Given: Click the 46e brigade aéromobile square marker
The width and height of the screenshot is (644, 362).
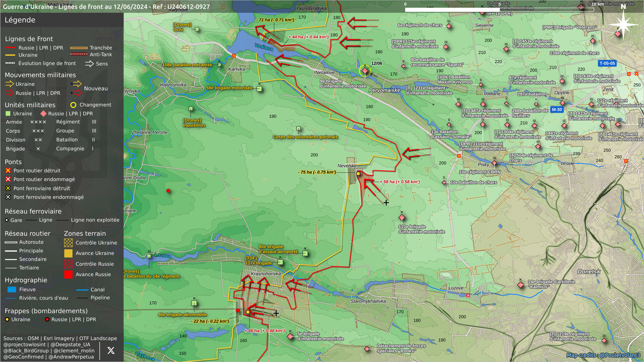Looking at the screenshot, I should point(194,303).
